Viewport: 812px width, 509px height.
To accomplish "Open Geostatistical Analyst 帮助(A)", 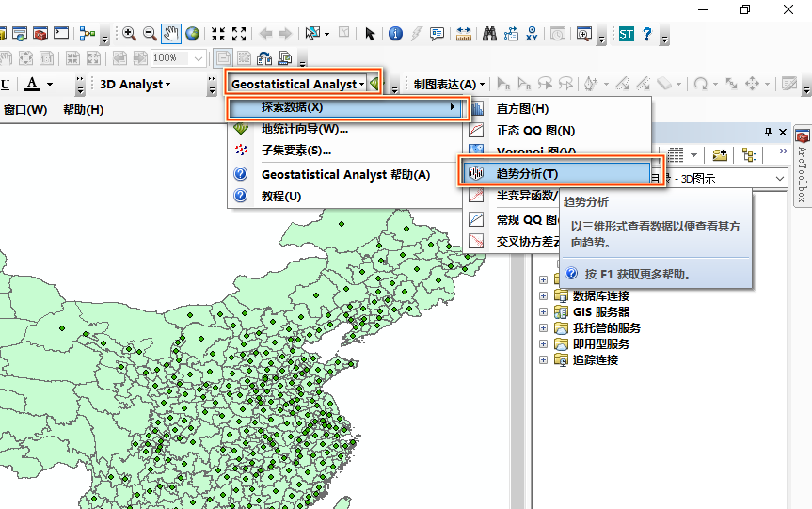I will (345, 174).
